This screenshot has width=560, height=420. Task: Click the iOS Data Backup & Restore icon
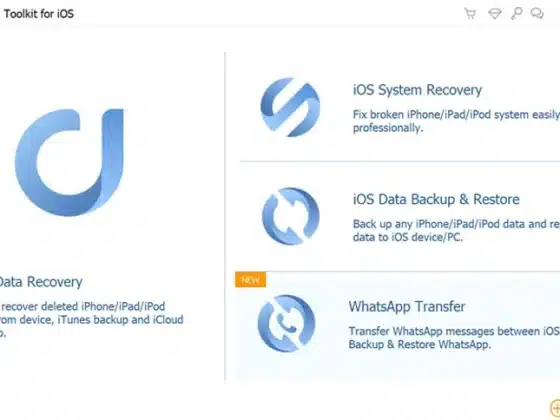coord(290,216)
